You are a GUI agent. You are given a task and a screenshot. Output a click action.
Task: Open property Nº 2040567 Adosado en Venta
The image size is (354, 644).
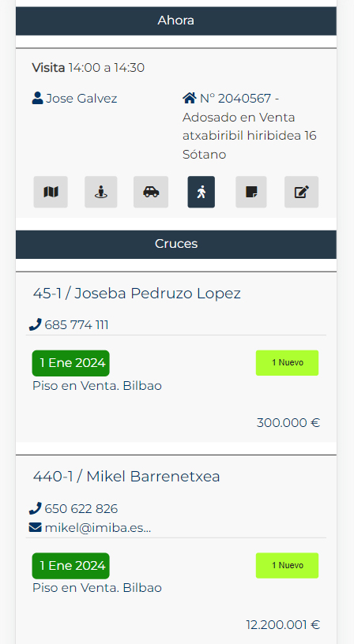(x=250, y=126)
